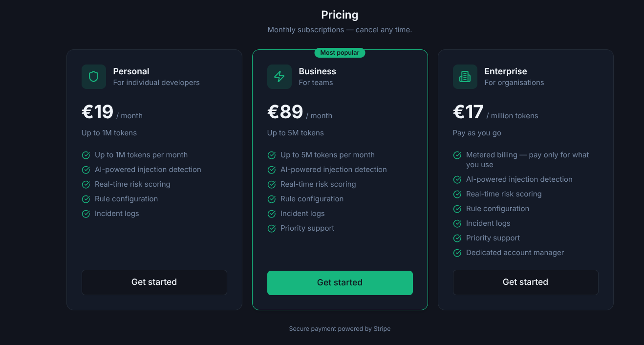Choose Get started on the Enterprise plan
Image resolution: width=644 pixels, height=345 pixels.
coord(525,282)
